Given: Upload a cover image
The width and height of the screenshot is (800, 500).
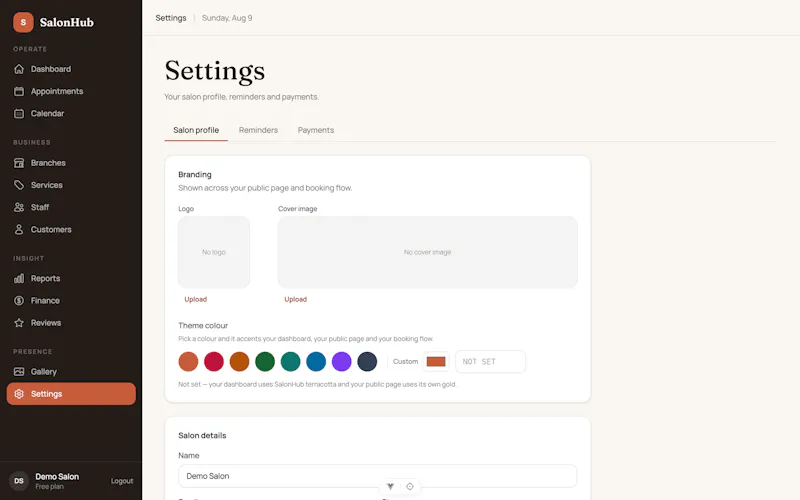Looking at the screenshot, I should click(295, 299).
